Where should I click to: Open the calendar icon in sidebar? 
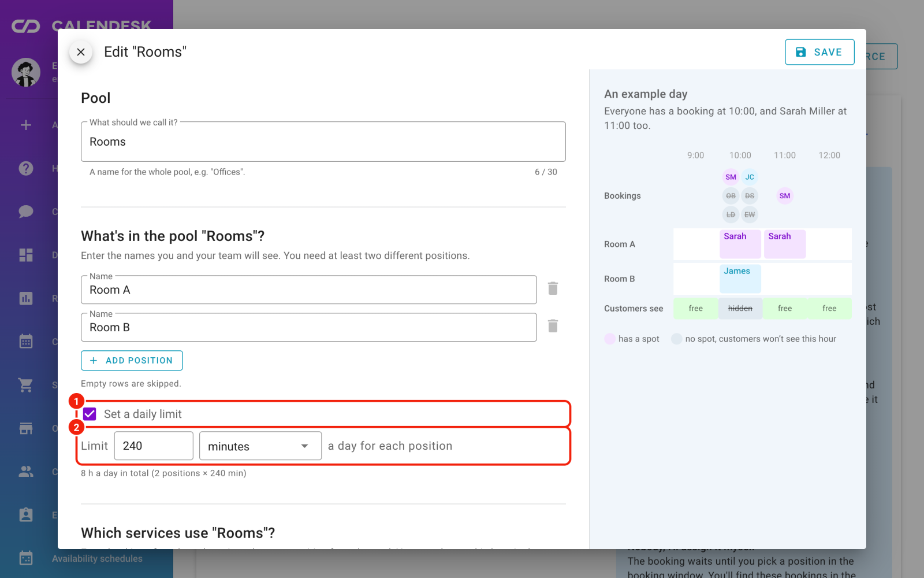coord(26,342)
